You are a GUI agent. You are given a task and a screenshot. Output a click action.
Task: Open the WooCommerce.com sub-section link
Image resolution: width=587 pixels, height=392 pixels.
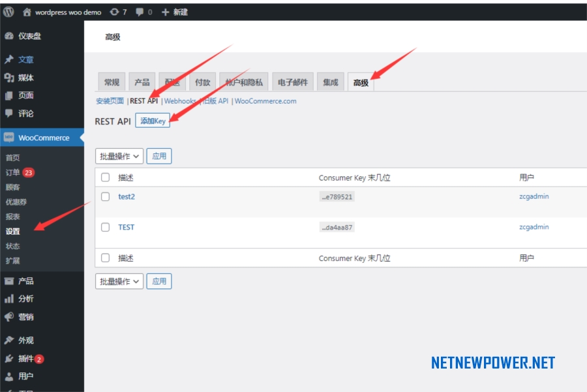tap(265, 101)
